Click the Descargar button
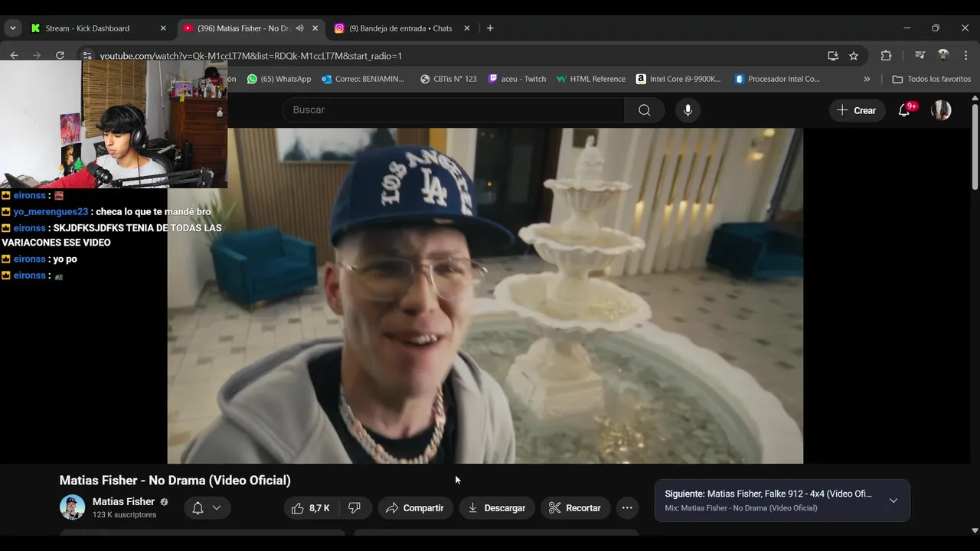 click(x=497, y=508)
